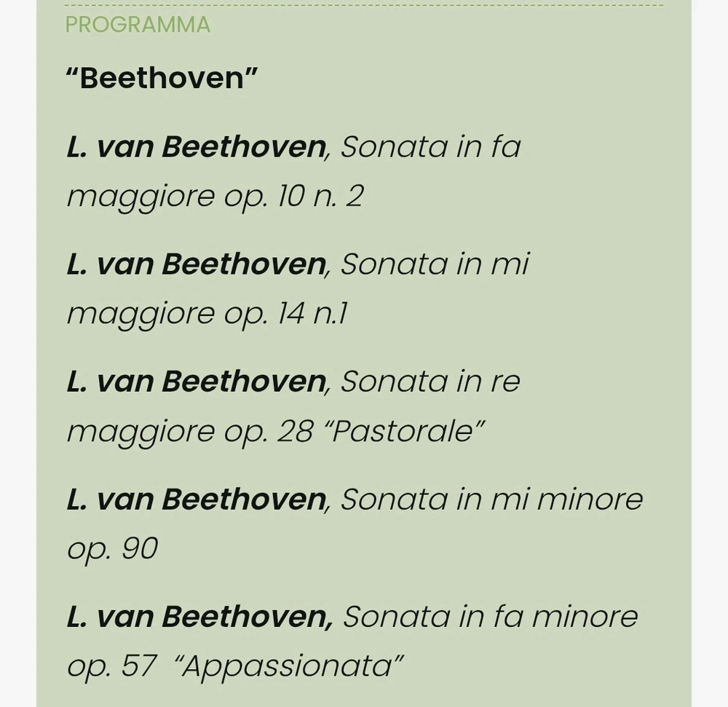Screen dimensions: 728x707
Task: Click composer name before Sonata in mi minore
Action: (196, 499)
